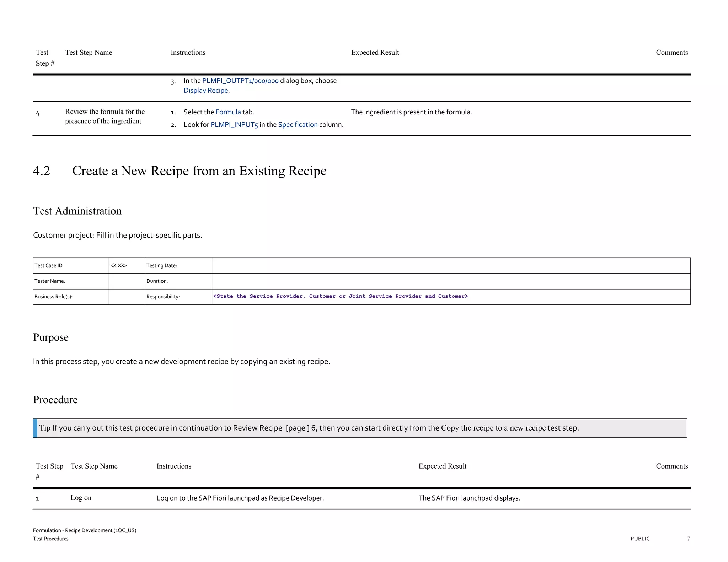This screenshot has width=728, height=562.
Task: Click the Procedure heading
Action: 55,400
